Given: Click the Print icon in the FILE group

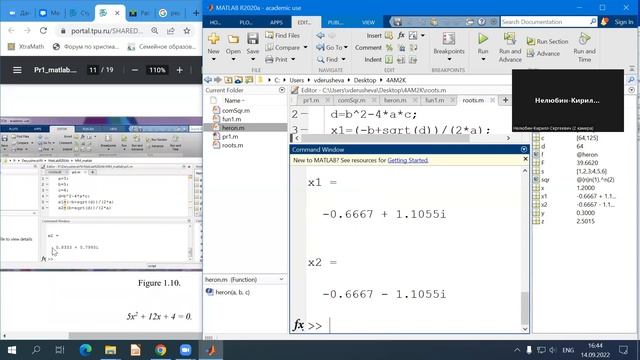Looking at the screenshot, I should point(269,60).
